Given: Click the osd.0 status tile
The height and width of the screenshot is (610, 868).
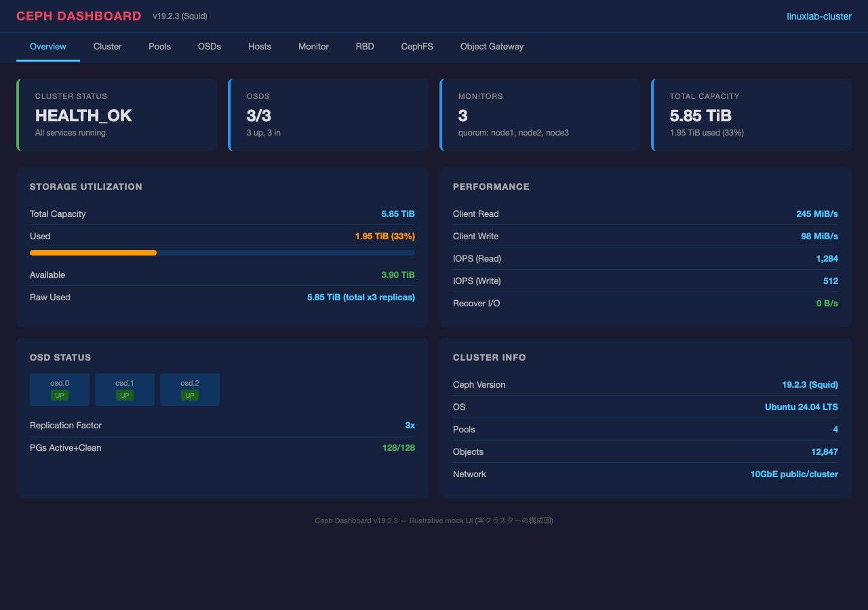Looking at the screenshot, I should coord(60,390).
